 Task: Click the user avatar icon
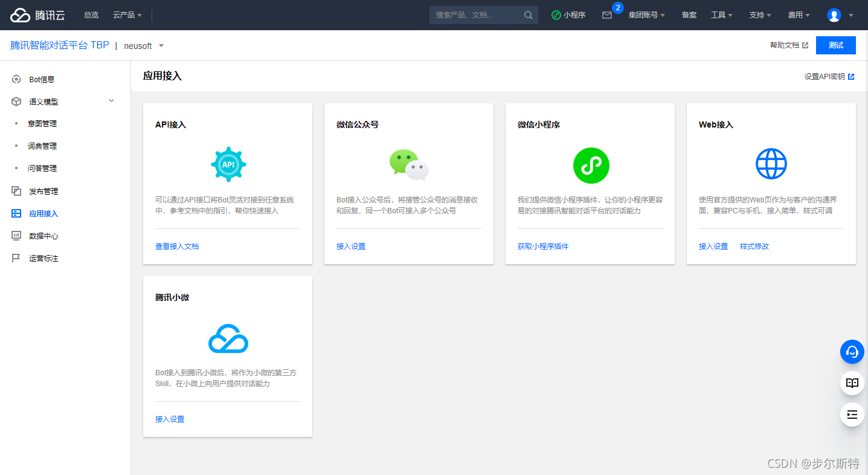click(834, 15)
